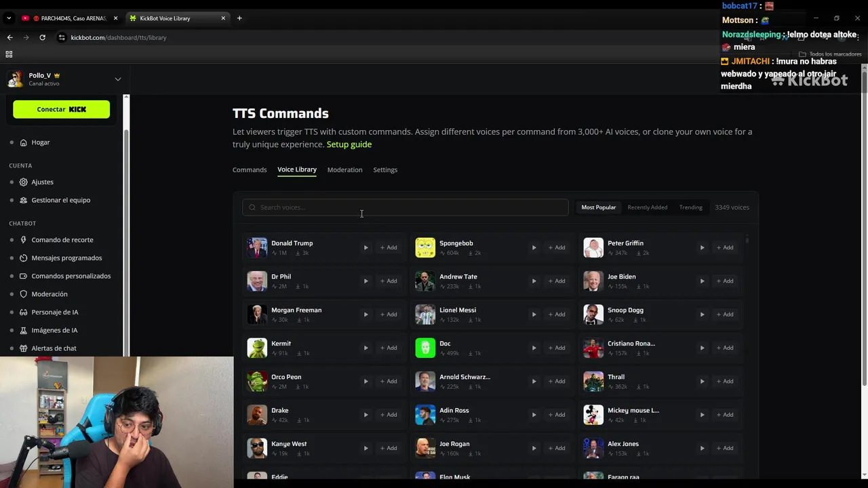Add the Spongebob voice
Image resolution: width=868 pixels, height=488 pixels.
pos(557,247)
